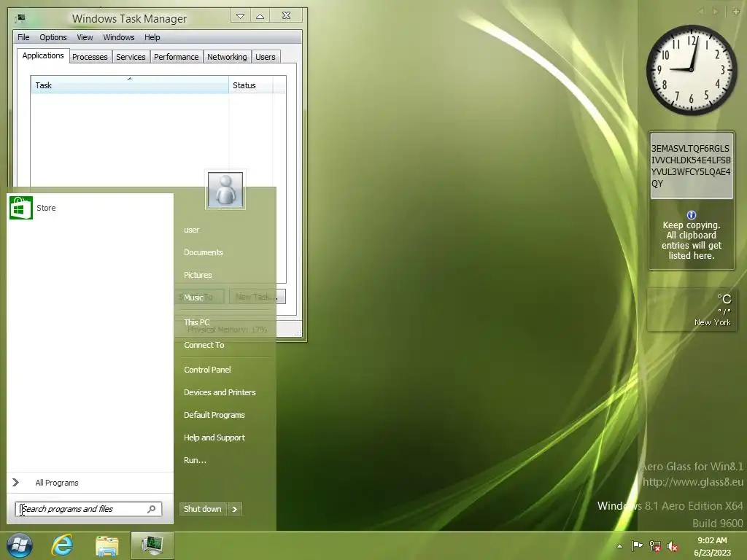This screenshot has height=560, width=747.
Task: Open Pictures from Start menu
Action: click(x=198, y=275)
